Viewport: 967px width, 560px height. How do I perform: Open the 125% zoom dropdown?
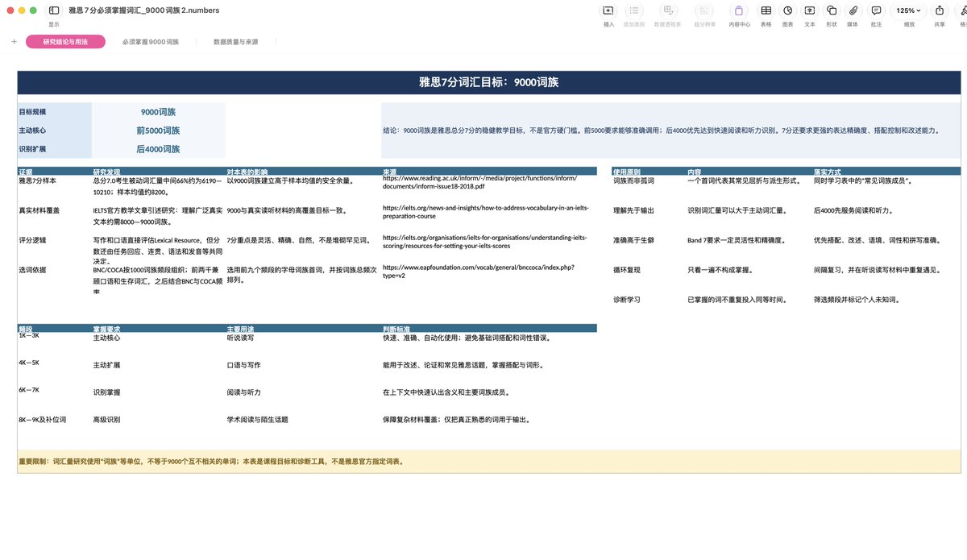909,10
